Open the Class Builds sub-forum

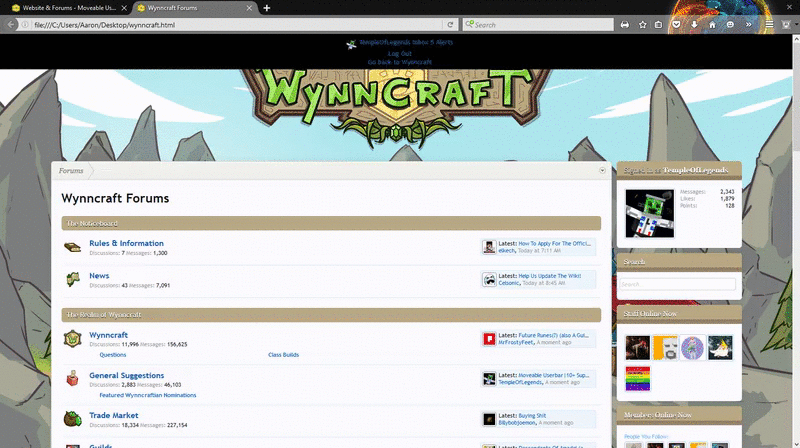[284, 355]
